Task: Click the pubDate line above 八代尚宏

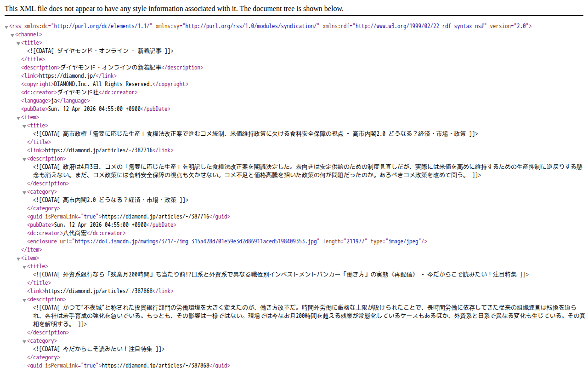Action: (x=102, y=225)
